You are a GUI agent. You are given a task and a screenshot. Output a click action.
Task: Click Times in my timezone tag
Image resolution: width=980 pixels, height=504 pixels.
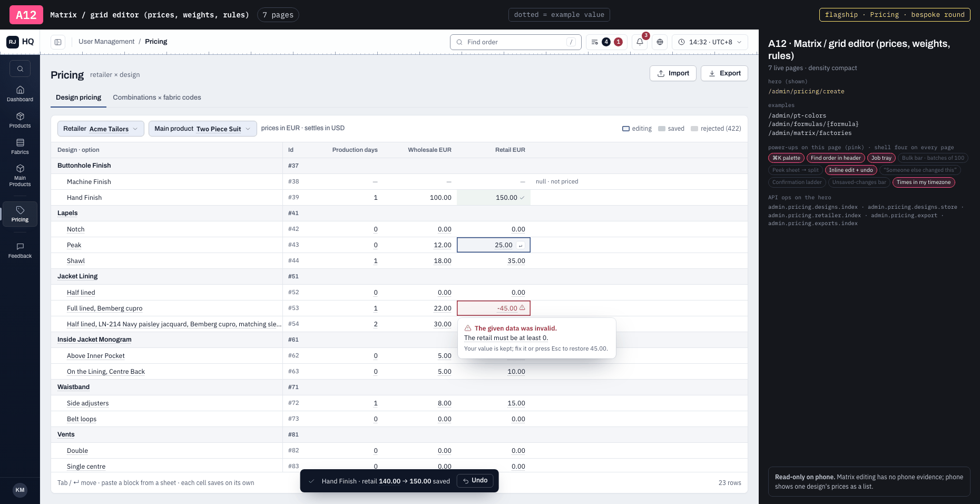(924, 182)
